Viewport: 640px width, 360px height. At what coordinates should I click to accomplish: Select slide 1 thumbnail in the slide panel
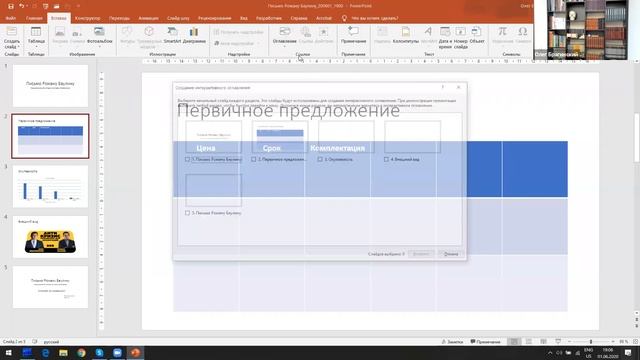(50, 86)
